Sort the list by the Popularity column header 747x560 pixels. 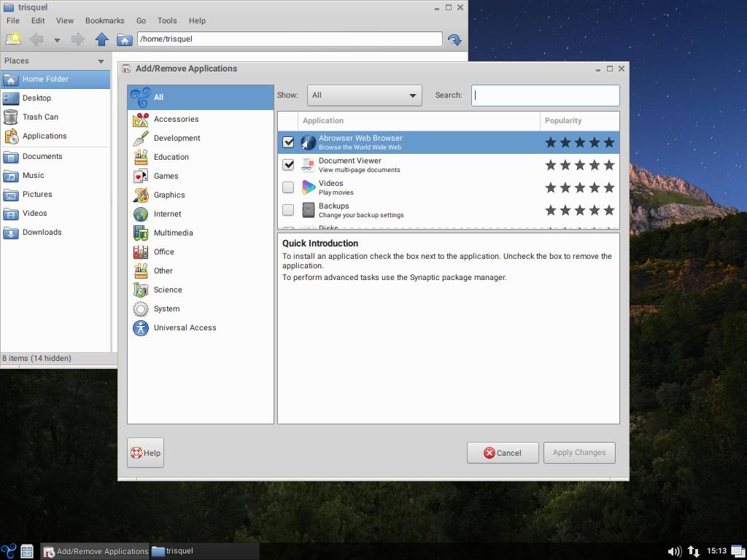click(580, 121)
